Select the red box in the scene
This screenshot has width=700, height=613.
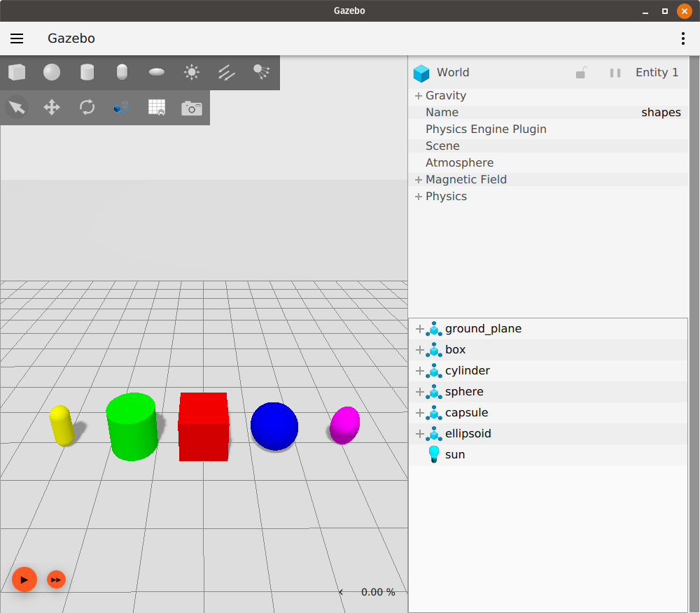coord(204,427)
